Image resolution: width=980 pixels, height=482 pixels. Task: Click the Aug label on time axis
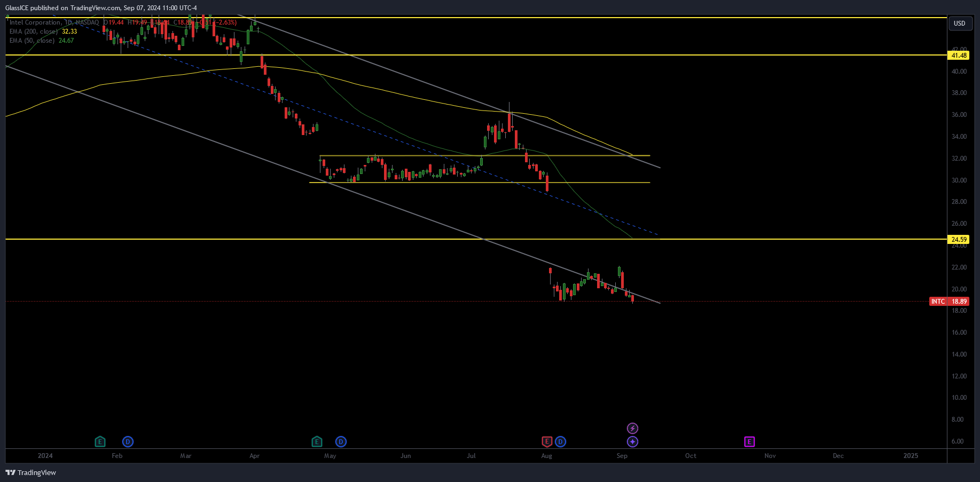pos(546,455)
